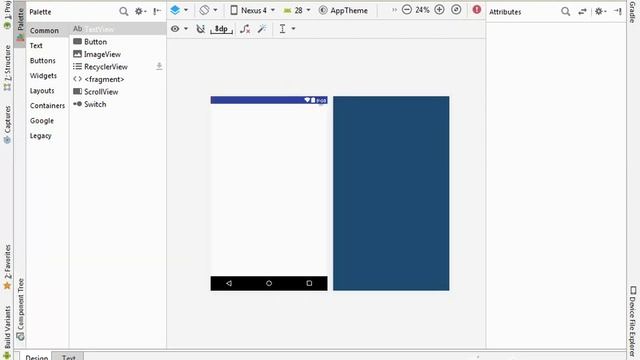The width and height of the screenshot is (640, 360).
Task: Open guidelines dropdown
Action: (x=287, y=29)
